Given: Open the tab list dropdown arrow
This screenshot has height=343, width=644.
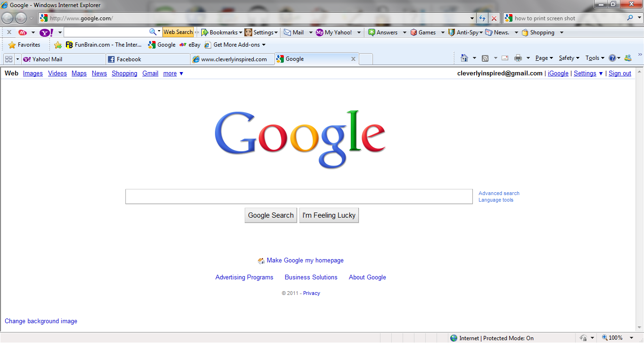Looking at the screenshot, I should (x=18, y=59).
